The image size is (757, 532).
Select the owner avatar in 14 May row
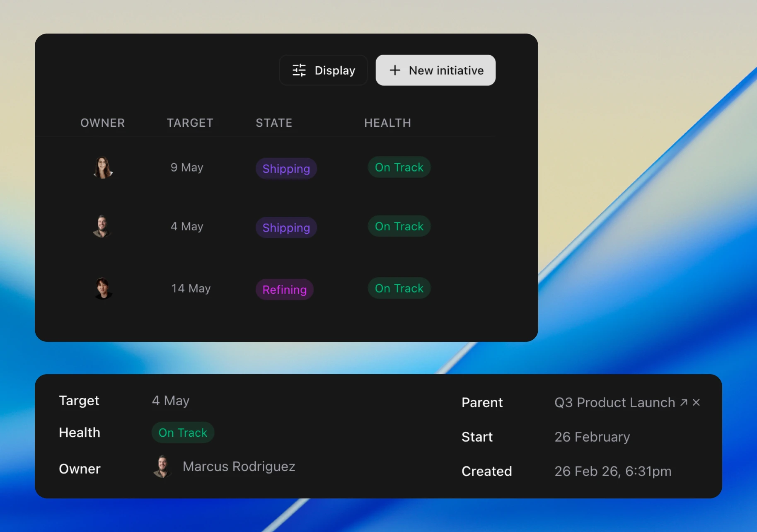tap(103, 288)
